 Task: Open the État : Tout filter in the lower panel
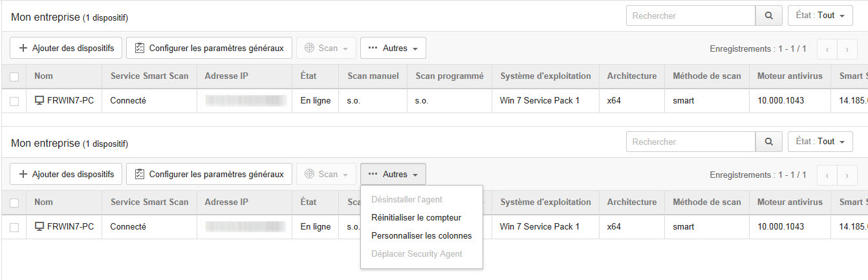point(819,142)
